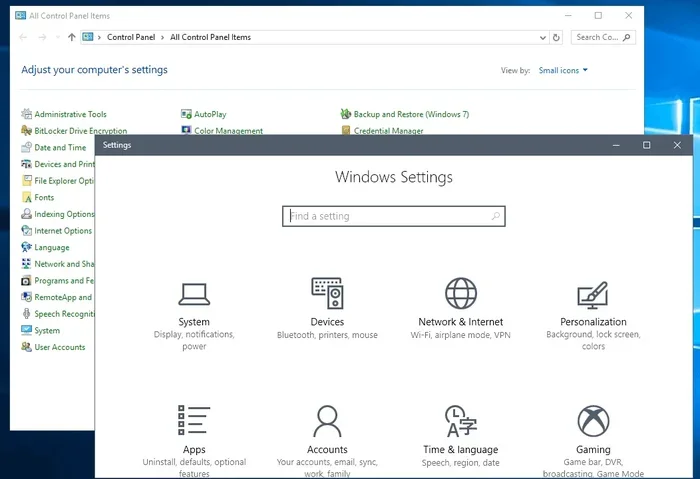The image size is (700, 479).
Task: Click the File Explorer Options icon
Action: point(26,180)
